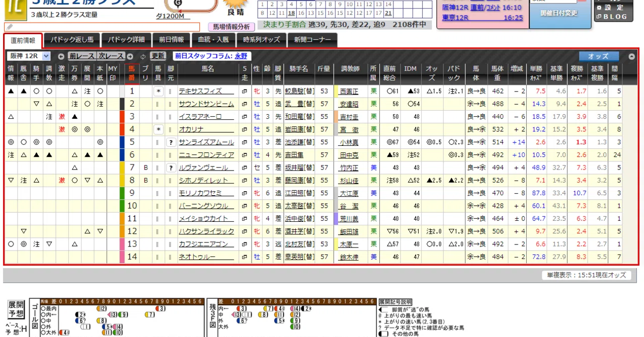Click the 馬場情報分析 button

click(x=231, y=27)
